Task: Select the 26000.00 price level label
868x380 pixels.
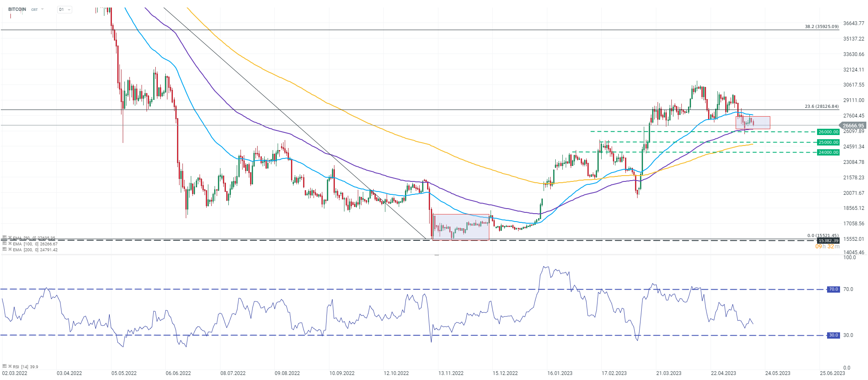Action: [x=828, y=132]
